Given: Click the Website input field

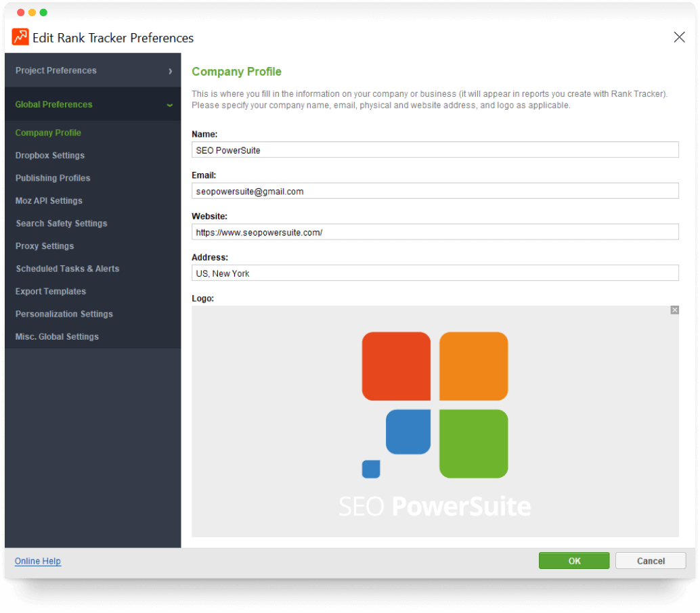Looking at the screenshot, I should coord(435,232).
